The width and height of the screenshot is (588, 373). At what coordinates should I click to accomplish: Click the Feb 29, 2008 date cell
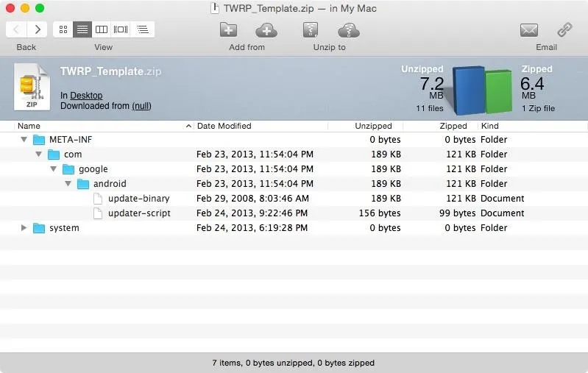[252, 199]
